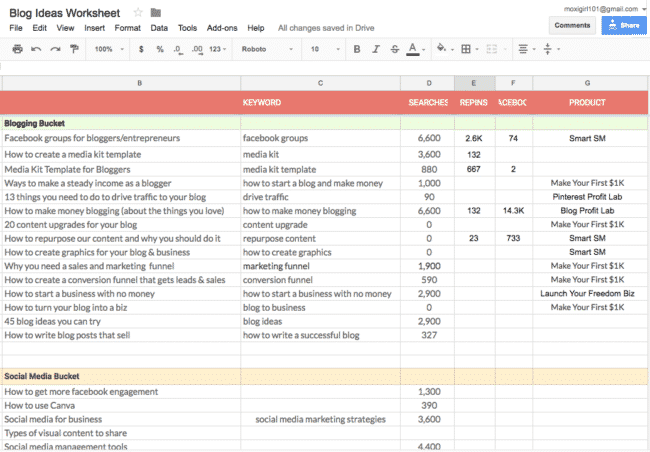Select the 'Pinterest Profit Lab' cell
650x452 pixels.
tap(590, 197)
